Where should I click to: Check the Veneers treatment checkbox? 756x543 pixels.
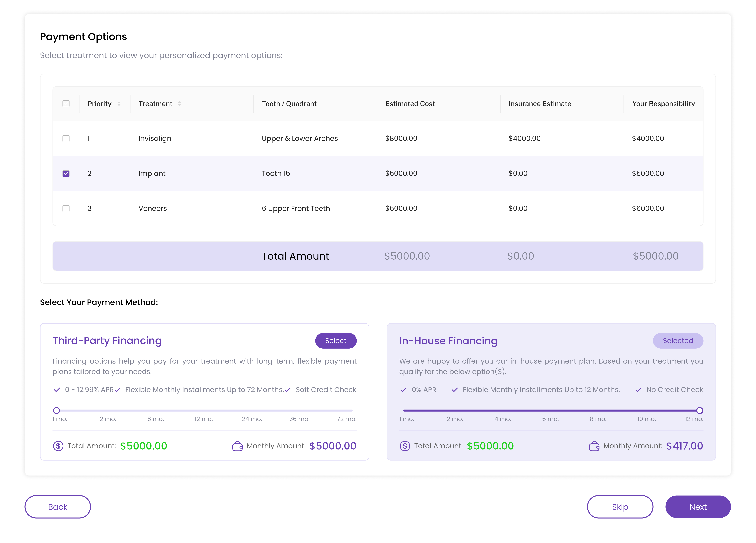66,208
